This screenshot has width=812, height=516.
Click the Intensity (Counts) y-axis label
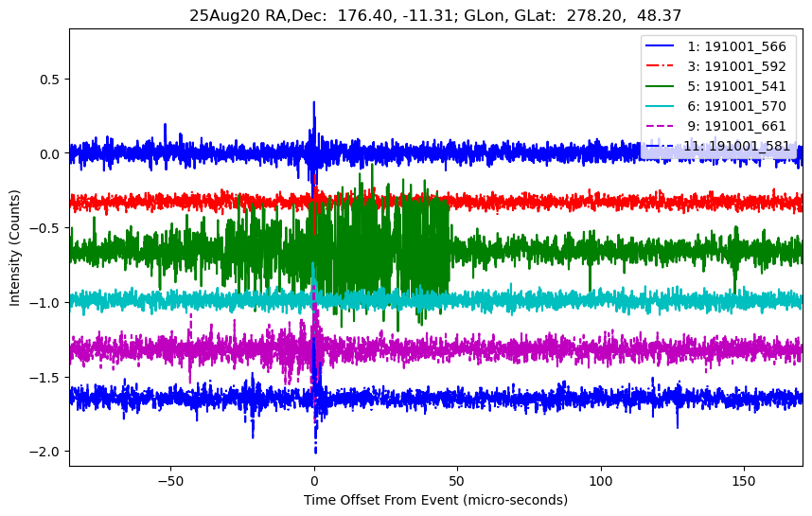[x=15, y=246]
